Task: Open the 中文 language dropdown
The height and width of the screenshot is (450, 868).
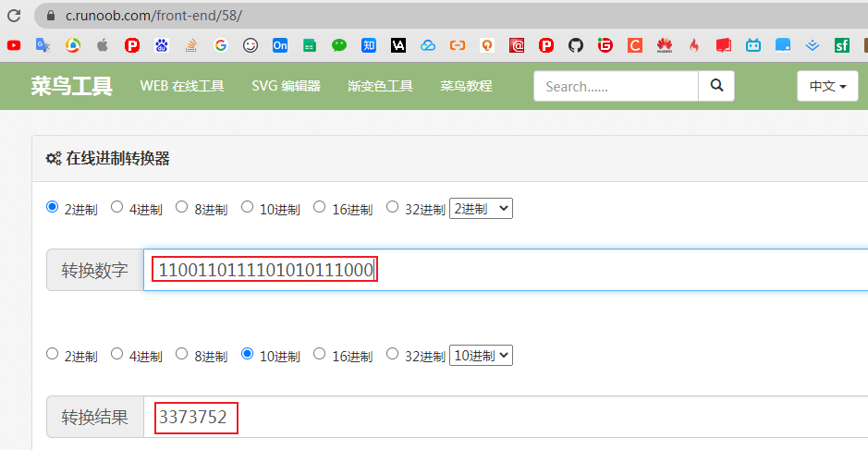Action: point(827,86)
